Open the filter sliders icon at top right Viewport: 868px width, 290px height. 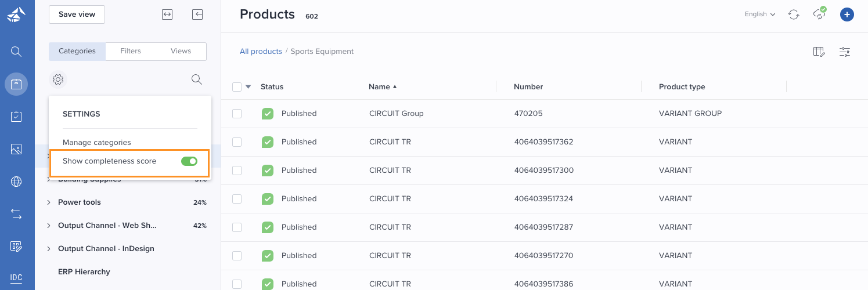pyautogui.click(x=845, y=52)
